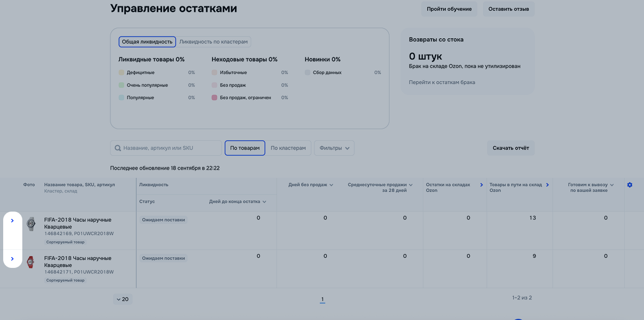Click the table settings gear icon

click(630, 185)
